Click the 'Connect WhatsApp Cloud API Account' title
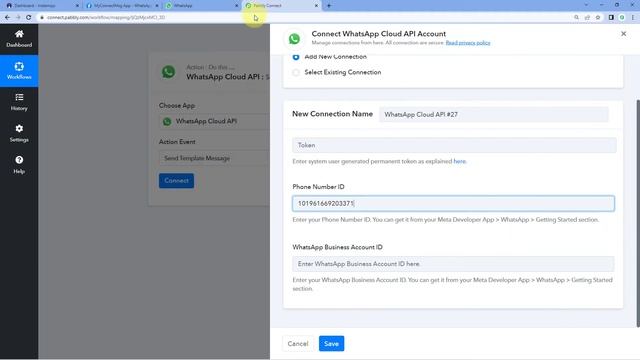The height and width of the screenshot is (360, 640). coord(378,34)
